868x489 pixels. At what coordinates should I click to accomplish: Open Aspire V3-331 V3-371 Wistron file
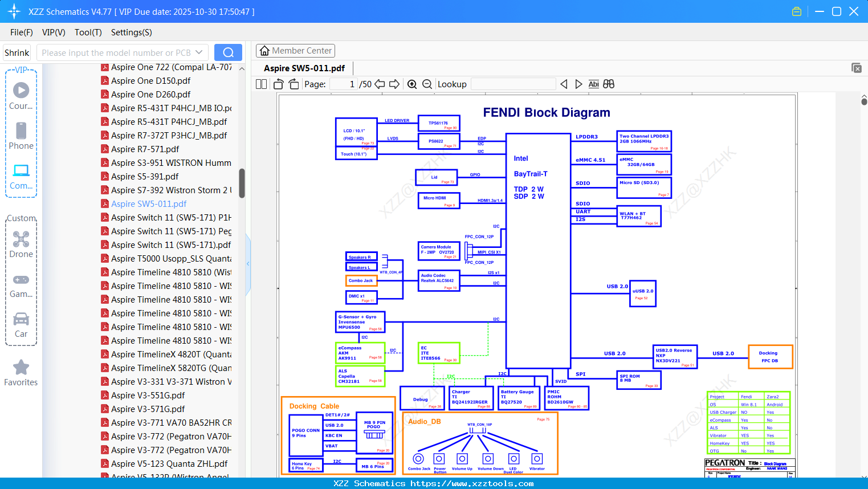[x=166, y=382]
